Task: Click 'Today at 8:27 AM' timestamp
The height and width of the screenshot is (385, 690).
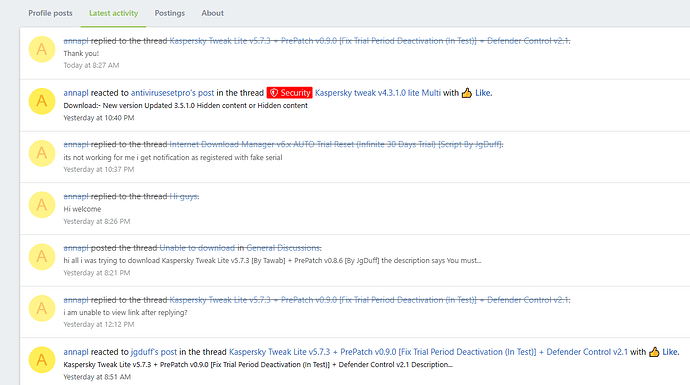Action: pos(91,65)
